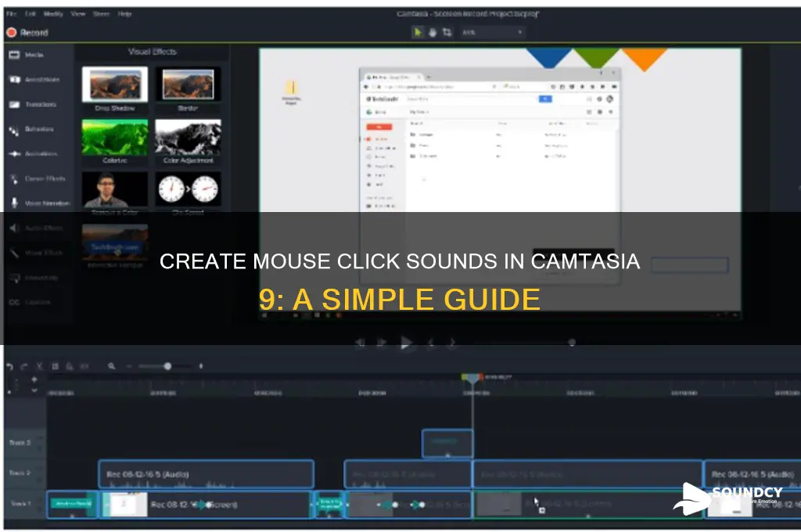The image size is (801, 532).
Task: Click the yellow folder icon on canvas preview
Action: [292, 87]
